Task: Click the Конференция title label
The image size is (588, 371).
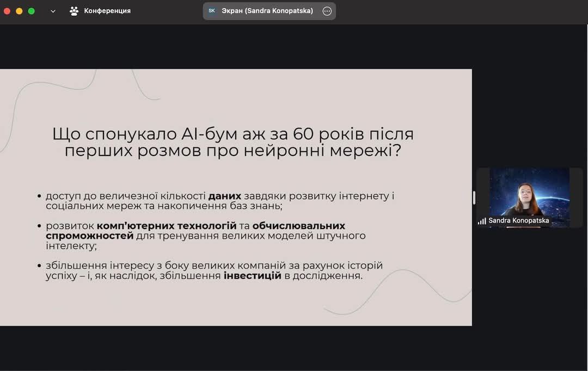Action: coord(107,11)
